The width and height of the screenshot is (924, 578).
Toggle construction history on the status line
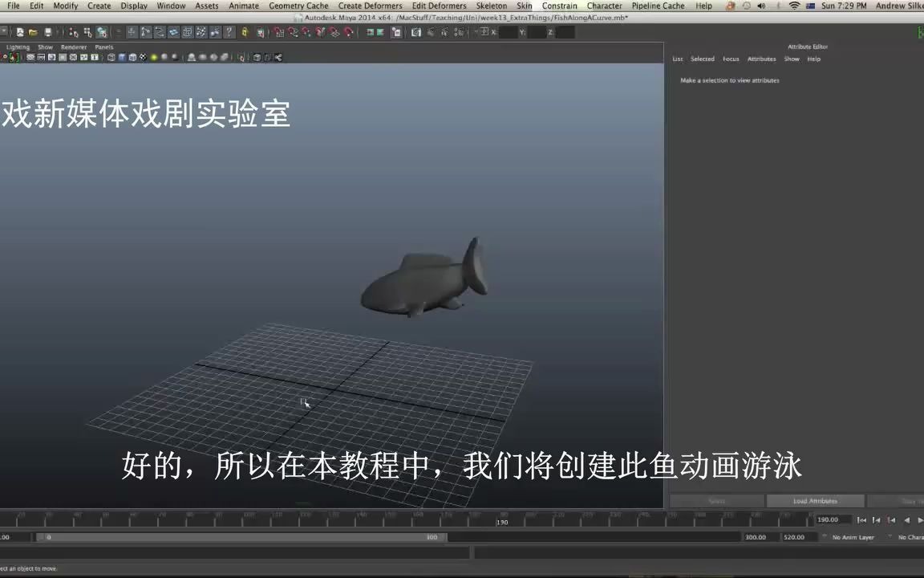tap(395, 32)
